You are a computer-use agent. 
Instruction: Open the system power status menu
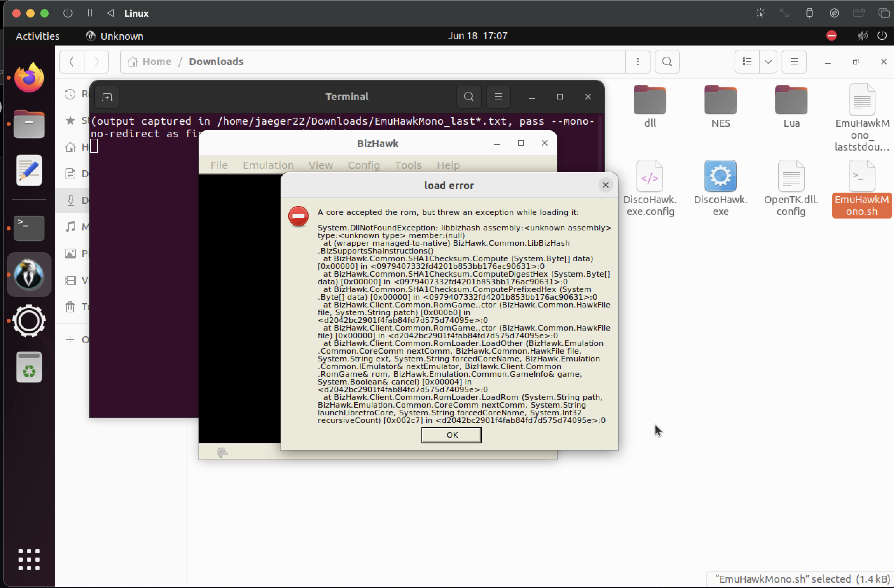click(882, 36)
